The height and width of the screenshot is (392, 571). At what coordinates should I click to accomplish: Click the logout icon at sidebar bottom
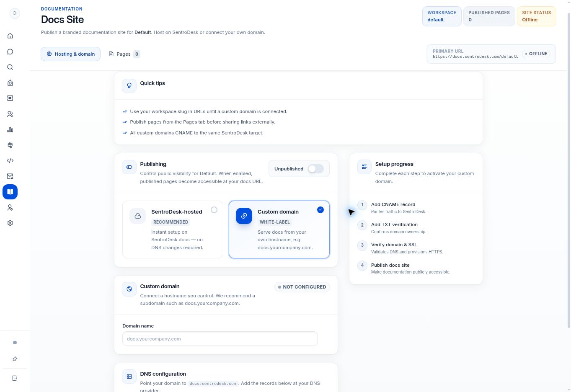pos(15,378)
